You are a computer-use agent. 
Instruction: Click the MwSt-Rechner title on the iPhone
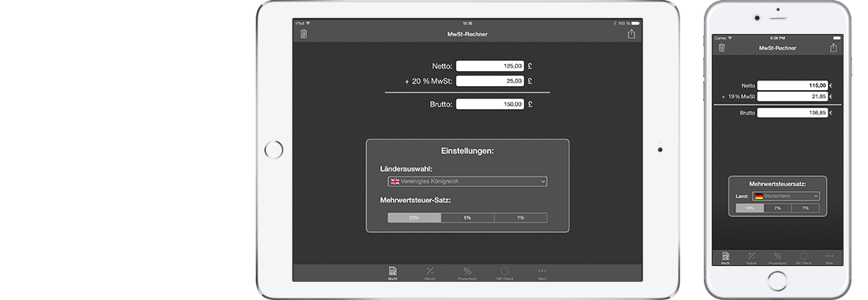[777, 48]
